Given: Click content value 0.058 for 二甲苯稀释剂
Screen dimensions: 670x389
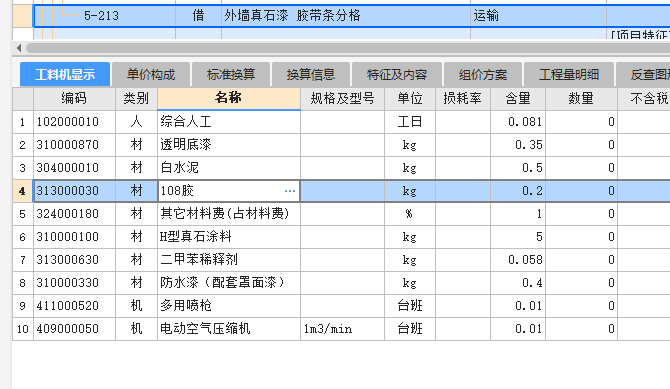Looking at the screenshot, I should [518, 260].
